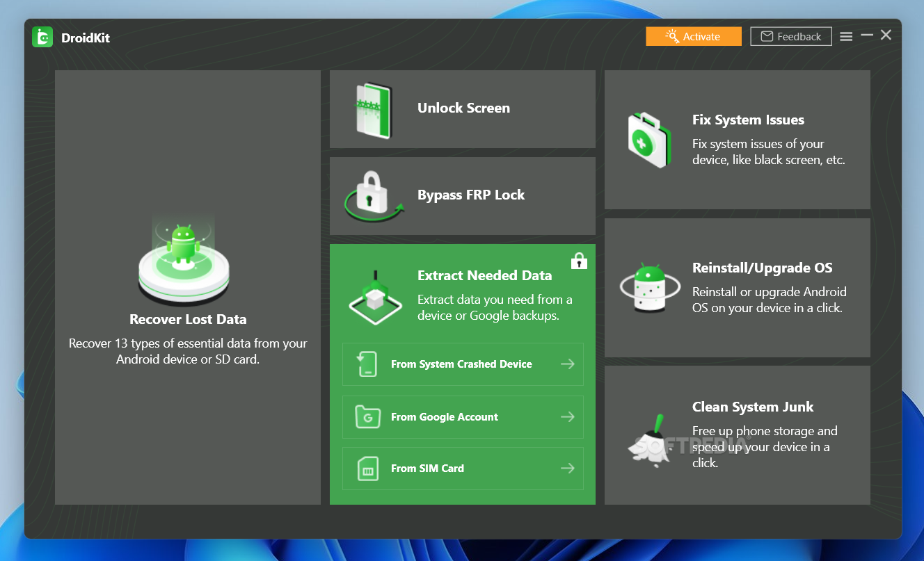The height and width of the screenshot is (561, 924).
Task: Select the Recover Lost Data title
Action: click(x=188, y=320)
